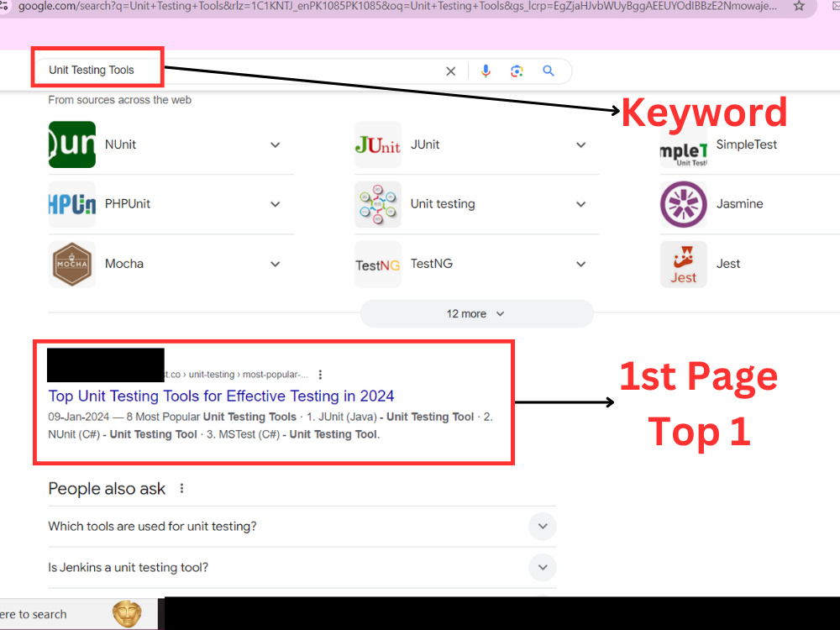Bookmark this page with the star icon
Image resolution: width=840 pixels, height=630 pixels.
799,6
